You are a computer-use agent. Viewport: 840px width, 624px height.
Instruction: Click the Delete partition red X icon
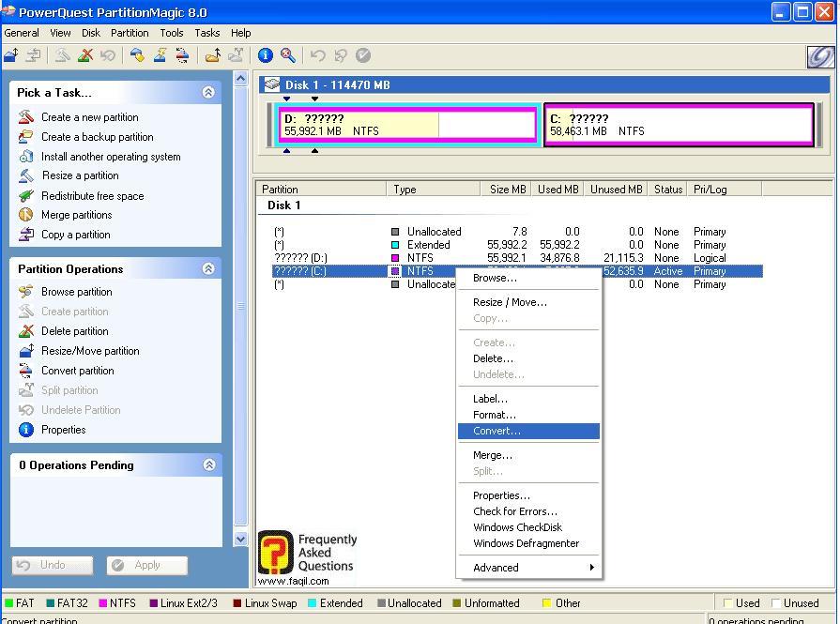pos(25,331)
